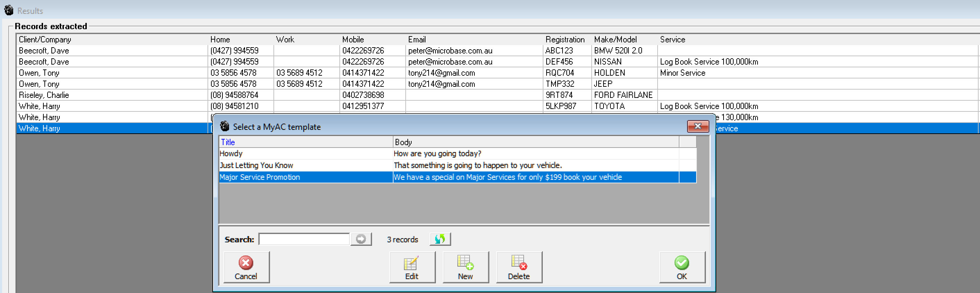Click the green refresh records icon

pos(440,239)
